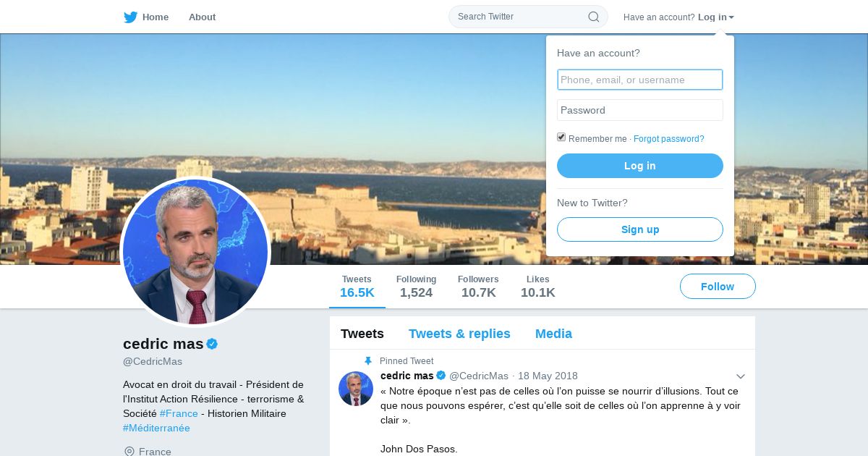Click the verified badge next to profile name
Viewport: 868px width, 456px height.
(x=212, y=344)
